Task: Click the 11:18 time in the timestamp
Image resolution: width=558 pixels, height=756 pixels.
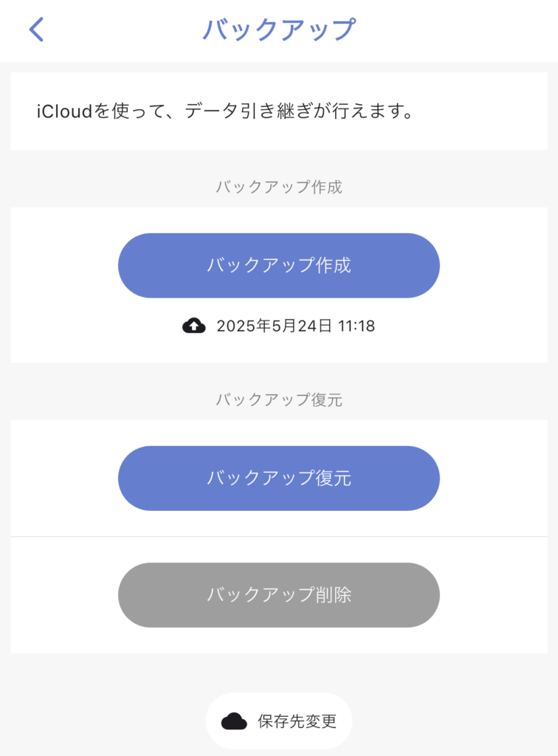Action: (x=356, y=326)
